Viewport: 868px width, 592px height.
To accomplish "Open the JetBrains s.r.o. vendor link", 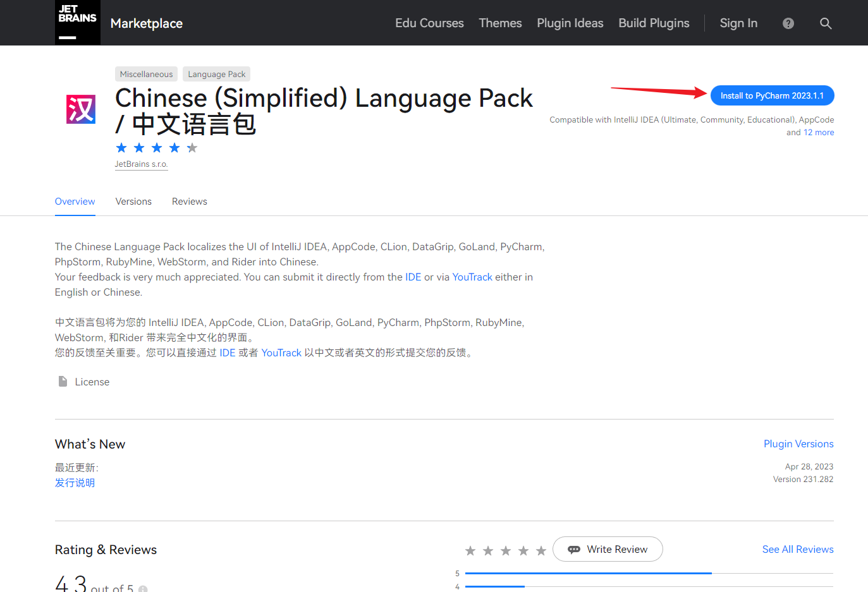I will pyautogui.click(x=141, y=164).
